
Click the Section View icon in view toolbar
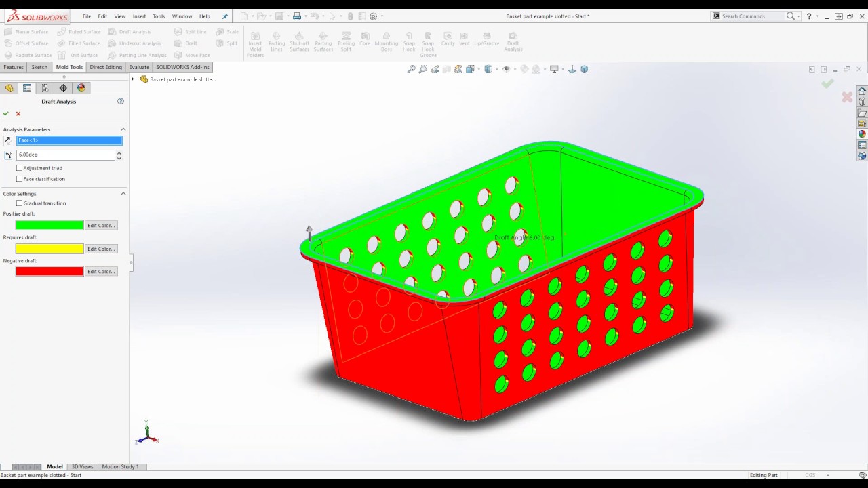pos(447,69)
